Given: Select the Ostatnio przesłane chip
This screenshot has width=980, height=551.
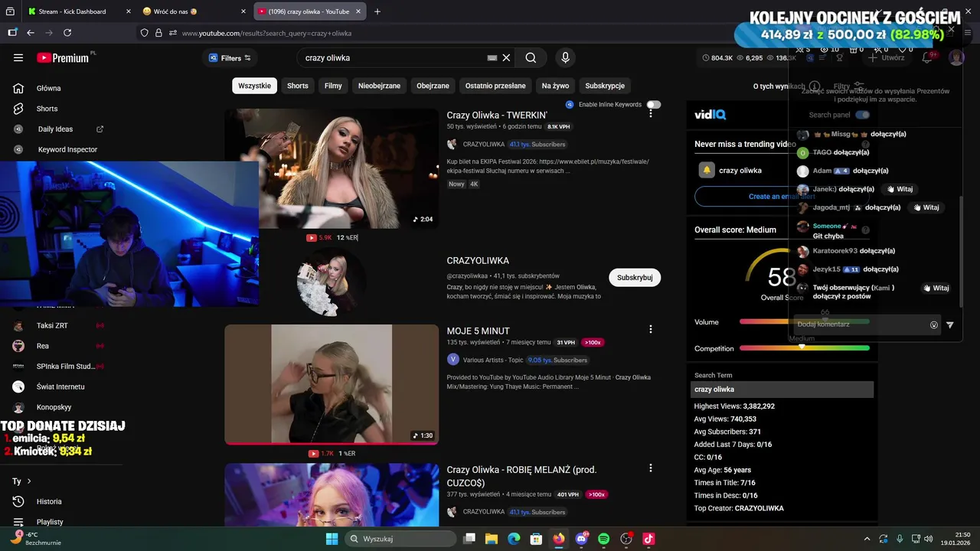Looking at the screenshot, I should (x=495, y=86).
